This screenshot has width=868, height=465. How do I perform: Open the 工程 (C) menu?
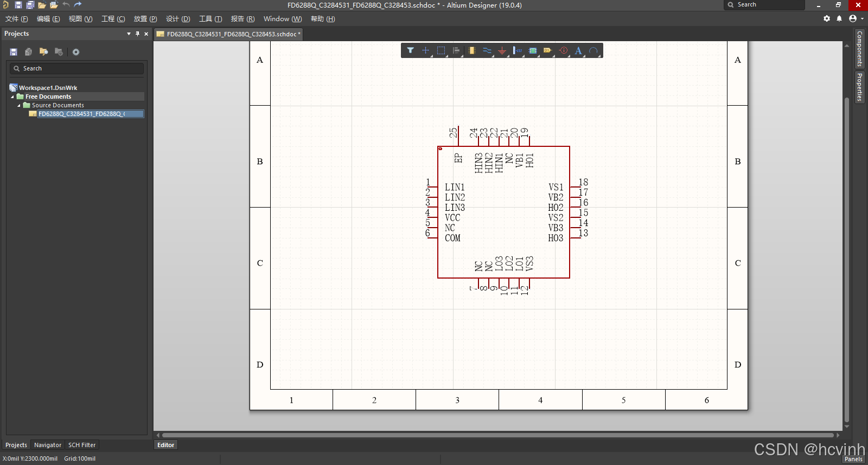point(113,19)
